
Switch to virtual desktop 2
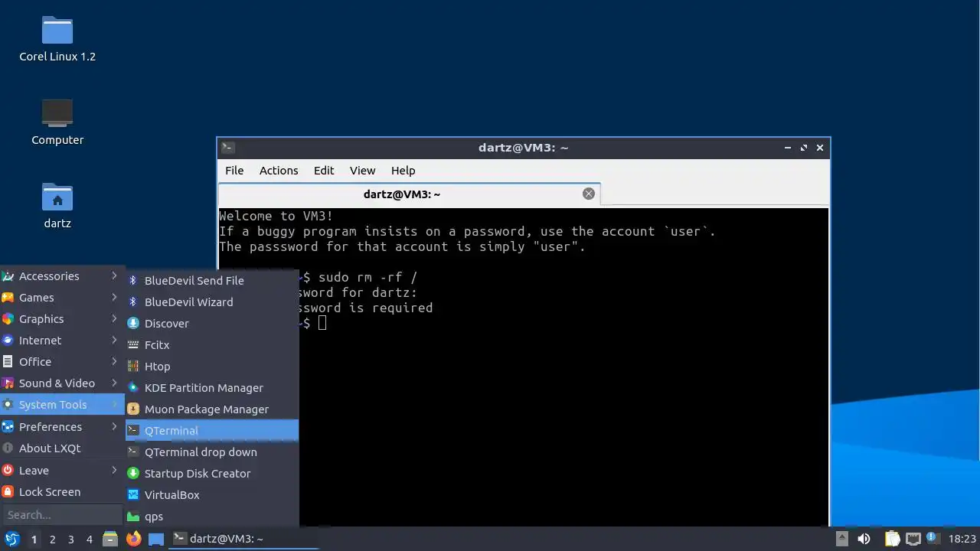click(52, 540)
